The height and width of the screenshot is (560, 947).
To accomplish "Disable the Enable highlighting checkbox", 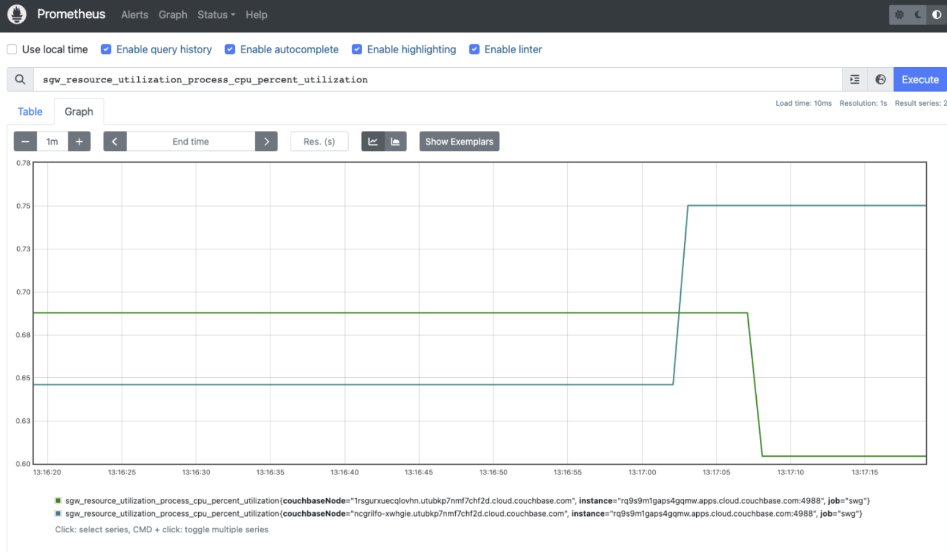I will (357, 49).
